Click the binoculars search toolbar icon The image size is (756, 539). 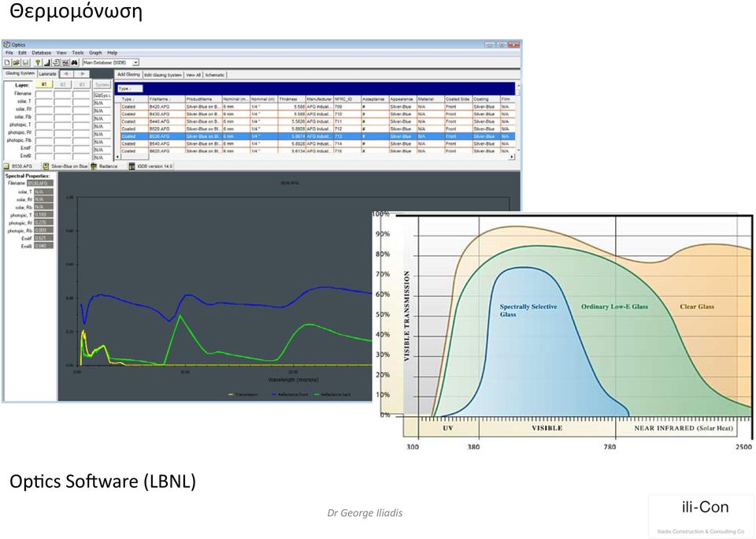(75, 63)
